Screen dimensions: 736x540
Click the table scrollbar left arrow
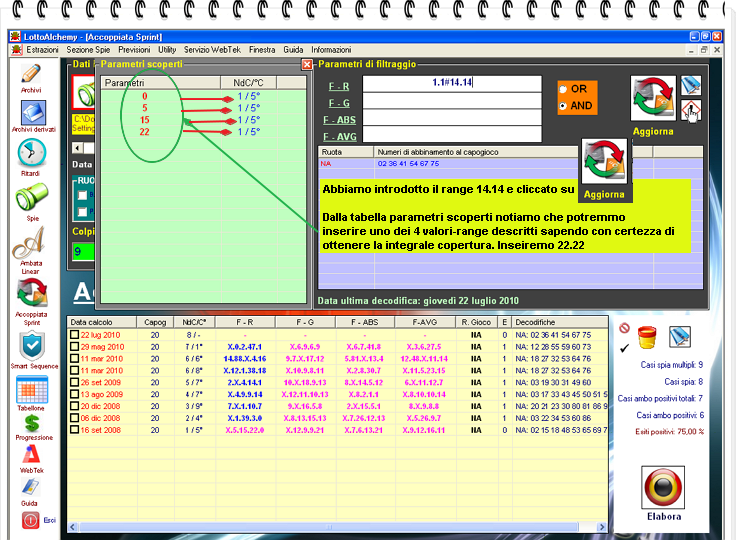coord(73,527)
